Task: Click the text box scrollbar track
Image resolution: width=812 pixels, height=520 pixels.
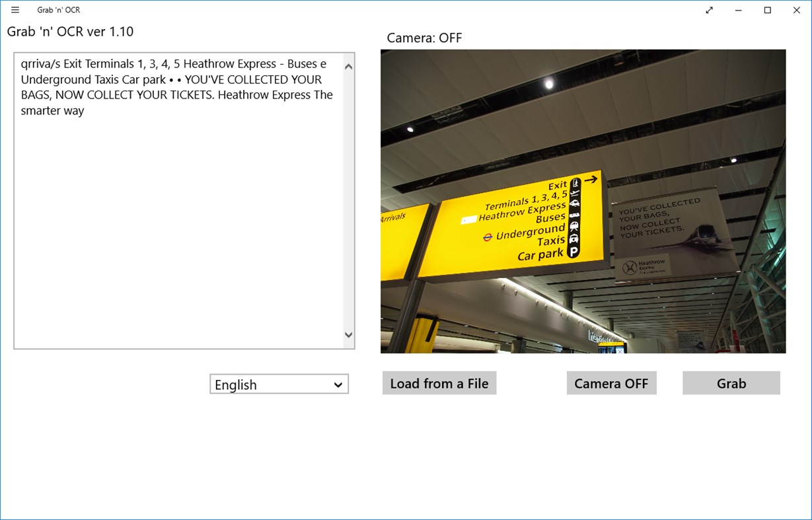Action: tap(348, 198)
